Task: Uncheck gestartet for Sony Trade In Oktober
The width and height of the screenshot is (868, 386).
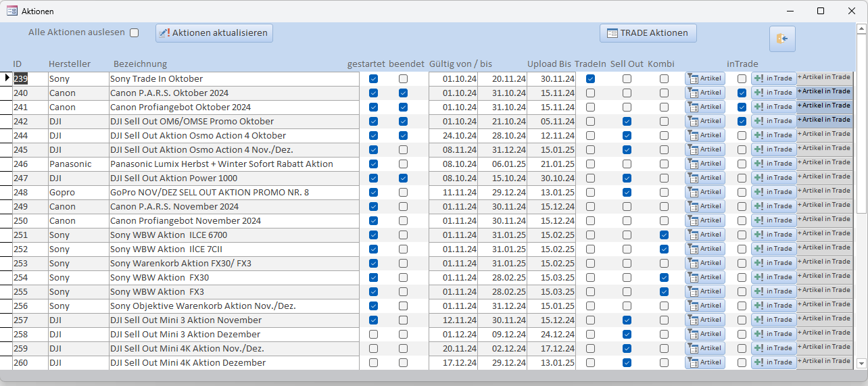Action: click(x=374, y=78)
